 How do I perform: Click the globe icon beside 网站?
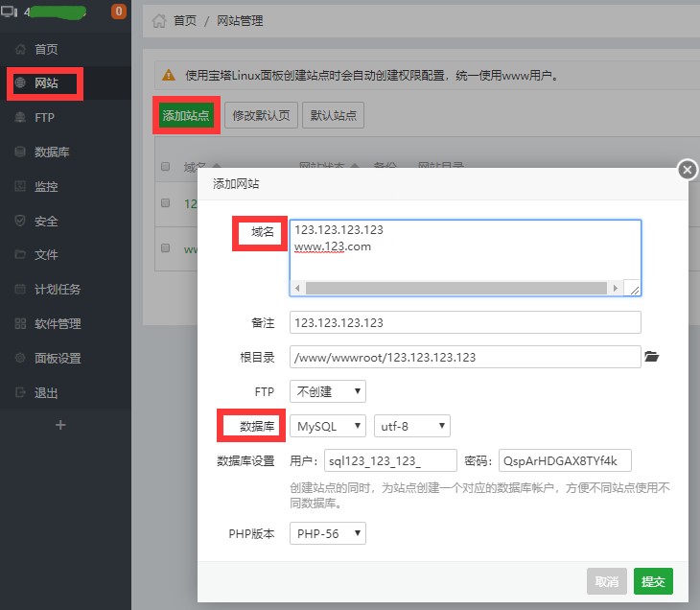click(x=20, y=82)
